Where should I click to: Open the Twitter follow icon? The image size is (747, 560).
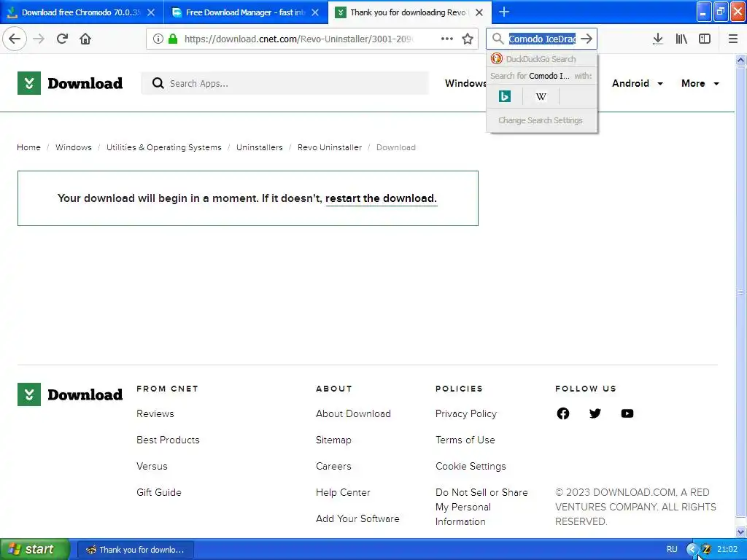pos(595,413)
